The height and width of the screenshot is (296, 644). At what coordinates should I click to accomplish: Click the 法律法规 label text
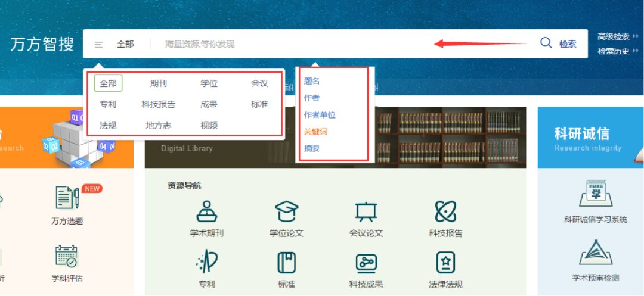click(x=445, y=284)
